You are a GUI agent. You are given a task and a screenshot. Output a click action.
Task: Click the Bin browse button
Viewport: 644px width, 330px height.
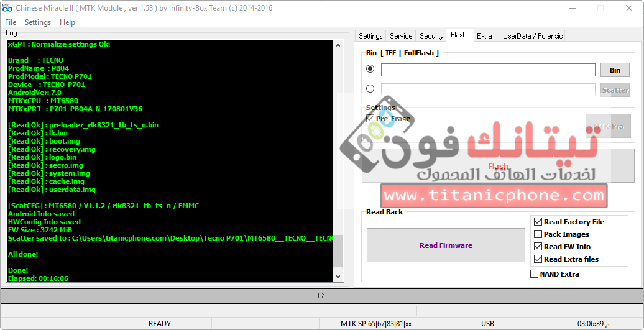tap(615, 70)
